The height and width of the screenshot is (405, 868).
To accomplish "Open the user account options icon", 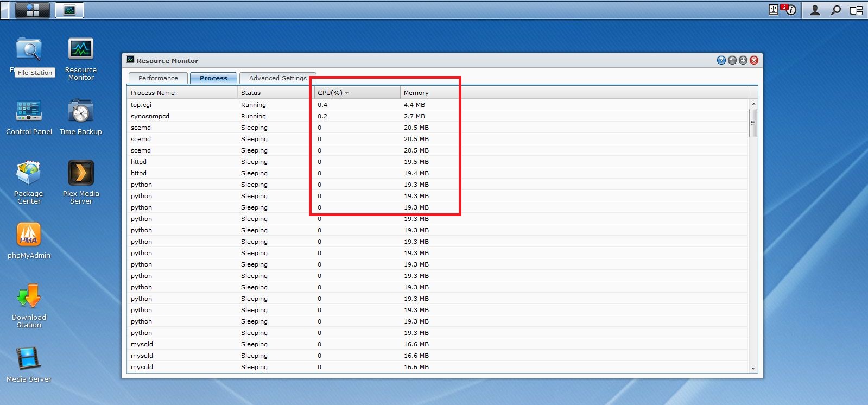I will pos(815,10).
